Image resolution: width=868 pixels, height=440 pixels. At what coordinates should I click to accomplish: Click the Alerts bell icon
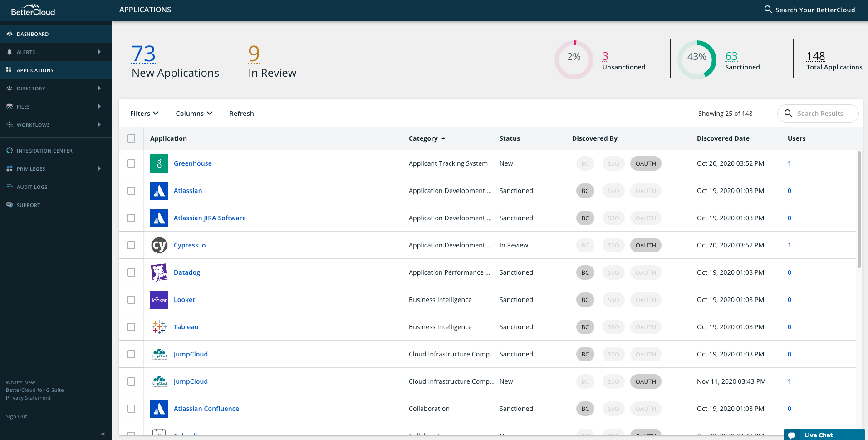click(9, 52)
